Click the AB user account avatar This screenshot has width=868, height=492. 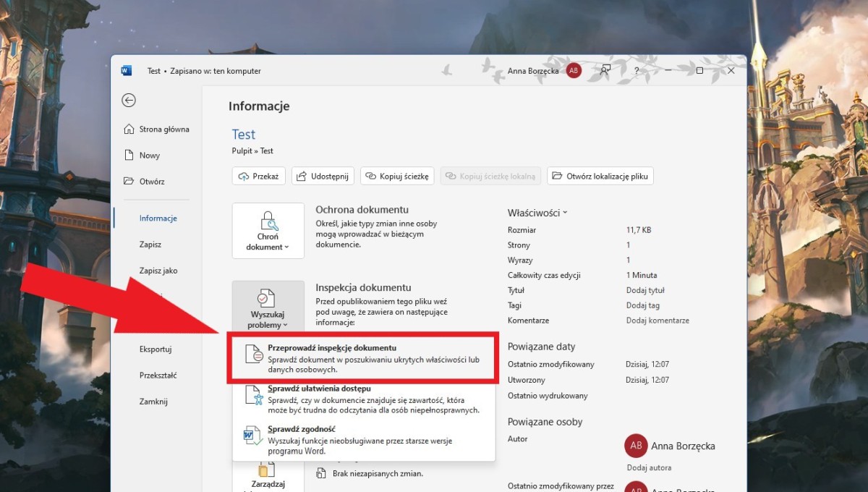(574, 70)
